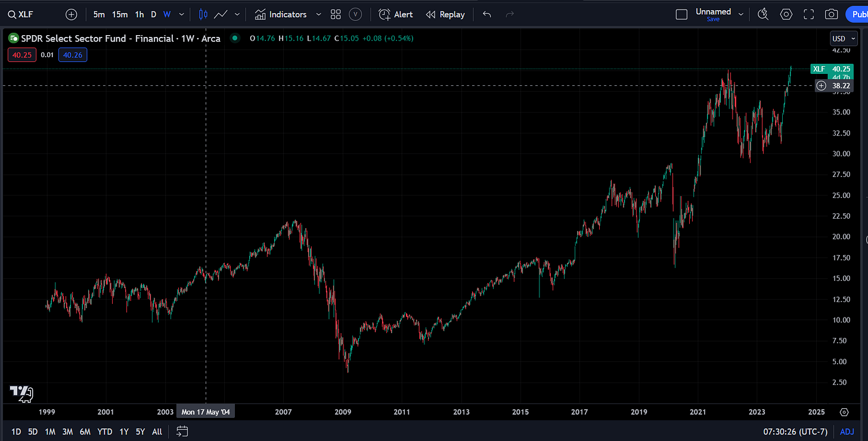This screenshot has height=441, width=868.
Task: Open the USD currency dropdown
Action: click(x=844, y=39)
